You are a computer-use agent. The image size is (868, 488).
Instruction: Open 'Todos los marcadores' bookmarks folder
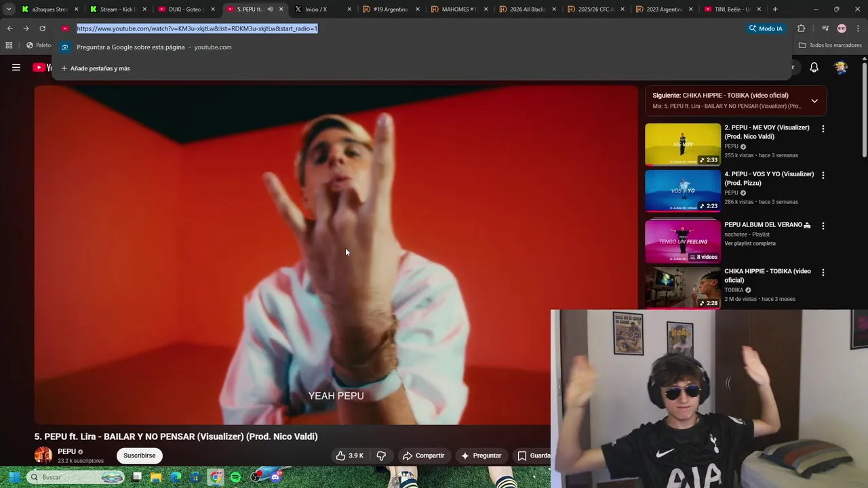830,45
